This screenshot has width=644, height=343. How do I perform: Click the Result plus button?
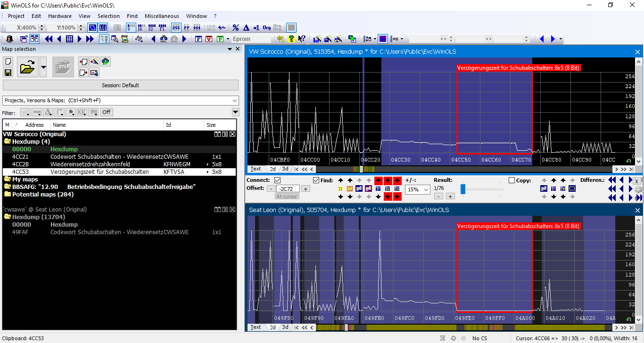click(x=450, y=196)
